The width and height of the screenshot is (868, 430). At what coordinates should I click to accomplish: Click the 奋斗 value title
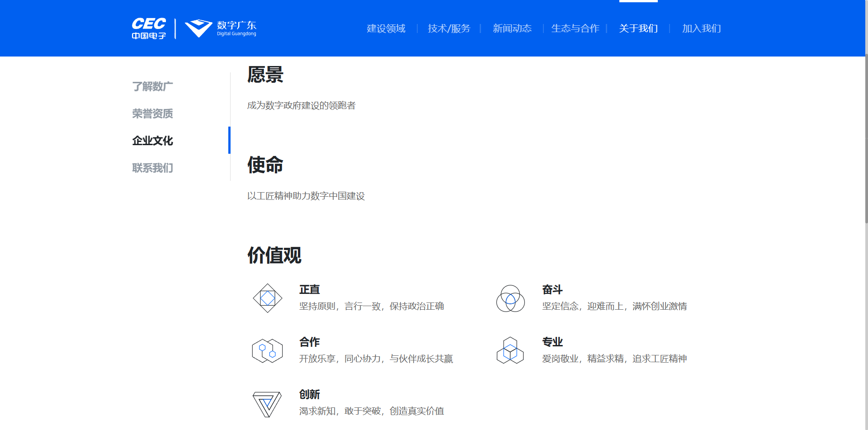pyautogui.click(x=552, y=289)
